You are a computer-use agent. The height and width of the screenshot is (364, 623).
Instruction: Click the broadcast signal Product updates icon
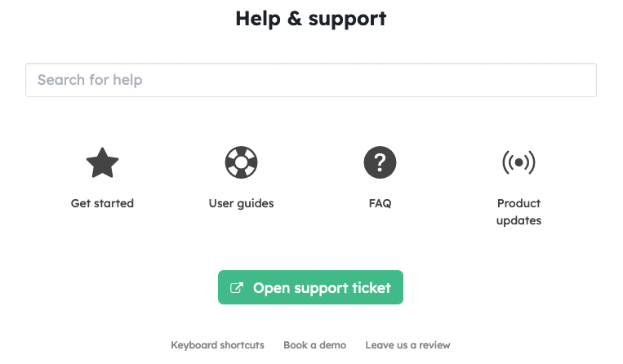pos(519,162)
